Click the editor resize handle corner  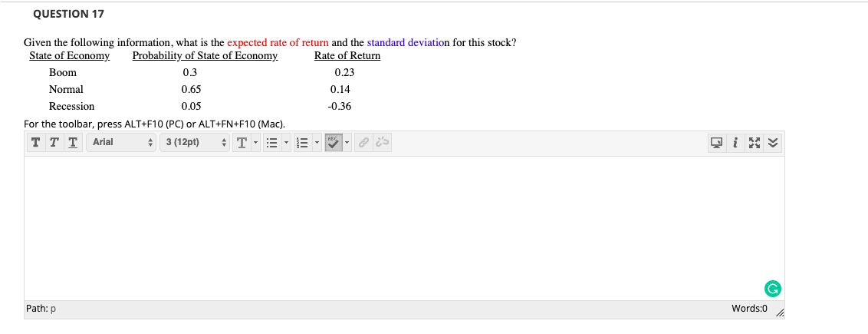click(779, 313)
